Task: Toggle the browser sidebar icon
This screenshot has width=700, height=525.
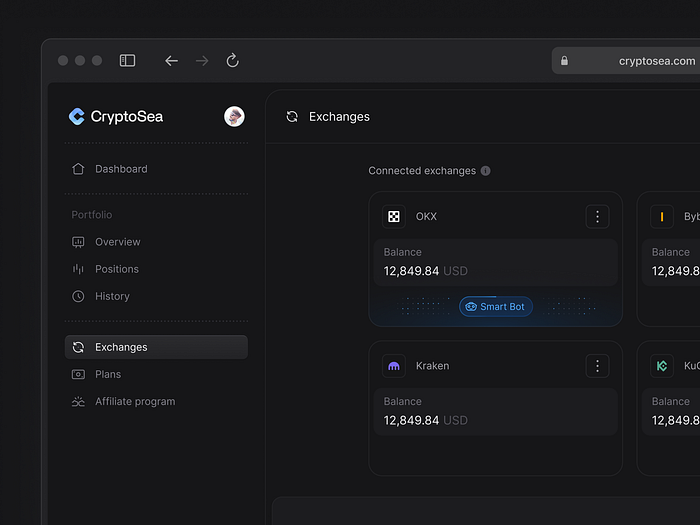Action: tap(127, 60)
